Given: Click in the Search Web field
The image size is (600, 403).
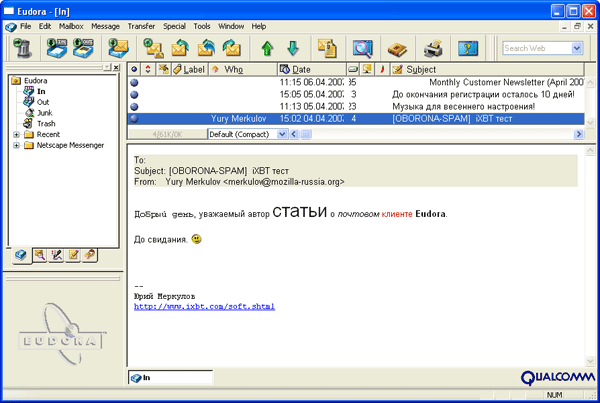Looking at the screenshot, I should [537, 48].
